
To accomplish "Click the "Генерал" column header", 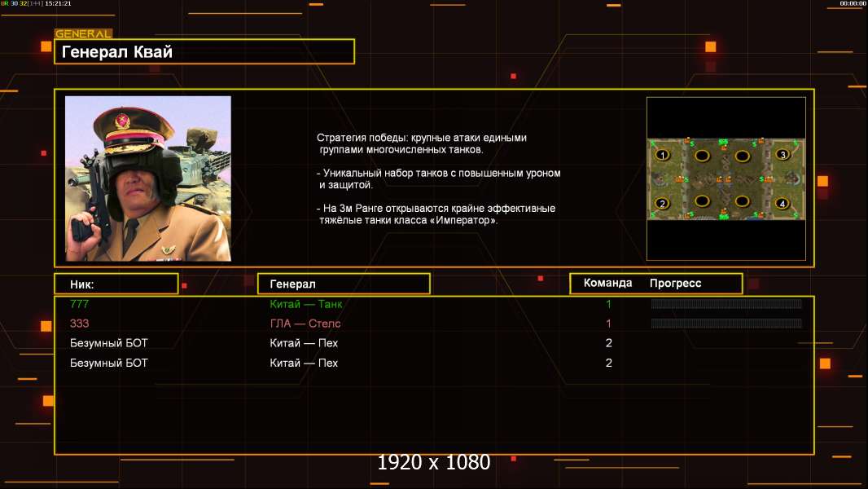I will 344,284.
